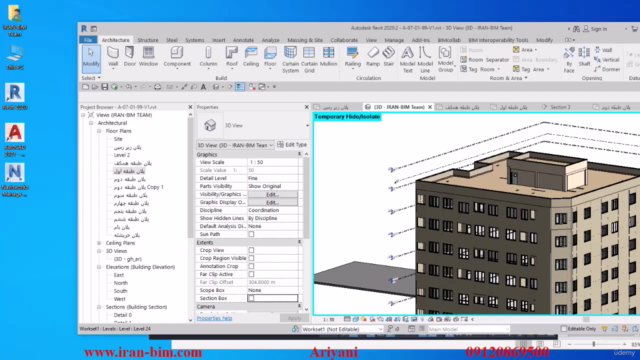Screen dimensions: 640x360
Task: Open the Properties help link
Action: point(214,318)
